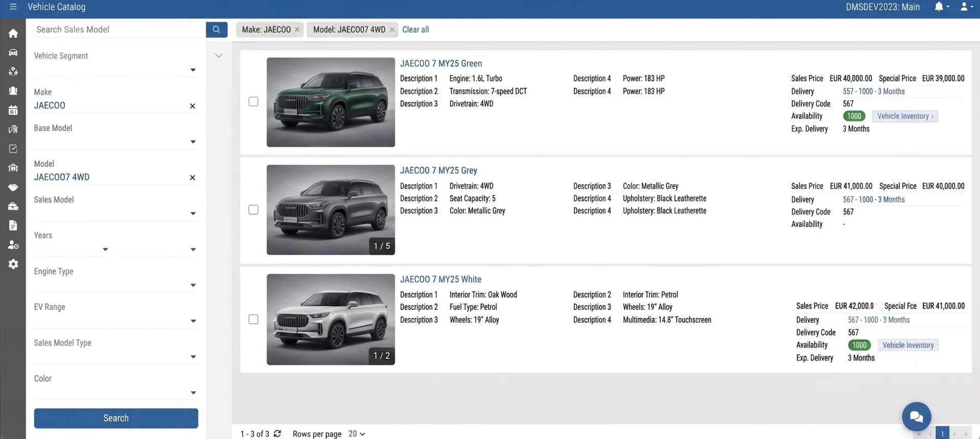Open the document icon in sidebar
This screenshot has width=980, height=439.
point(13,225)
